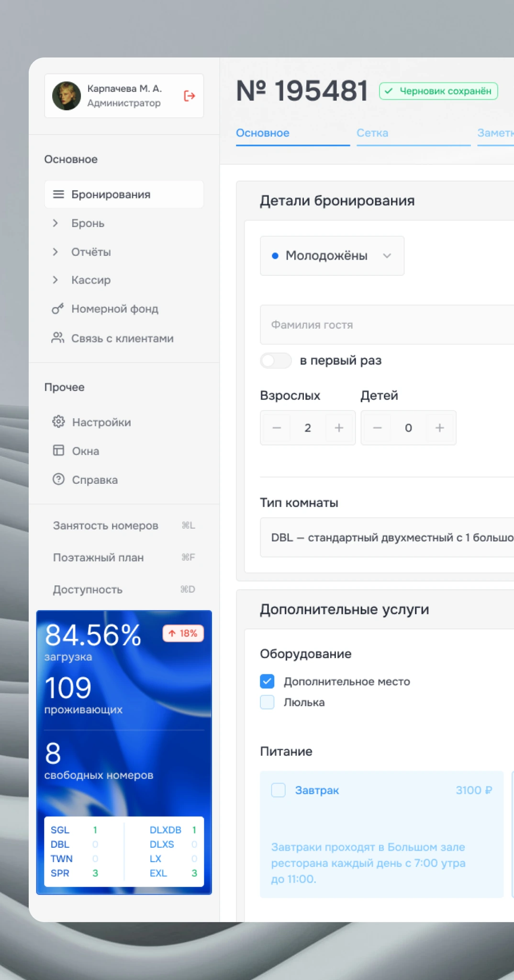Click the Кассир menu label
Viewport: 514px width, 980px height.
[x=91, y=280]
